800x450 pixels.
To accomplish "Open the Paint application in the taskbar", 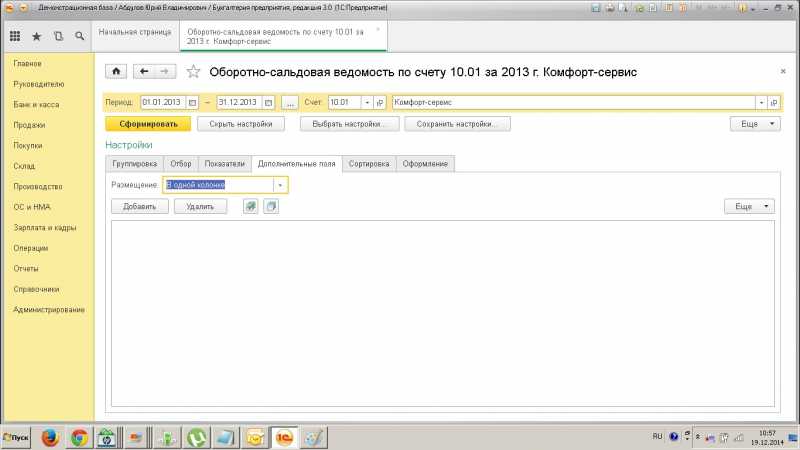I will (x=314, y=438).
